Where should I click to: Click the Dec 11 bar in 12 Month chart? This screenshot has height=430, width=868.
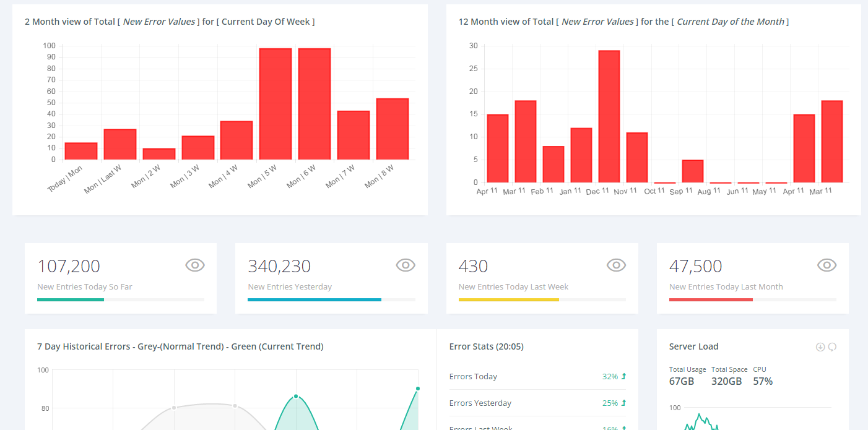pyautogui.click(x=609, y=116)
